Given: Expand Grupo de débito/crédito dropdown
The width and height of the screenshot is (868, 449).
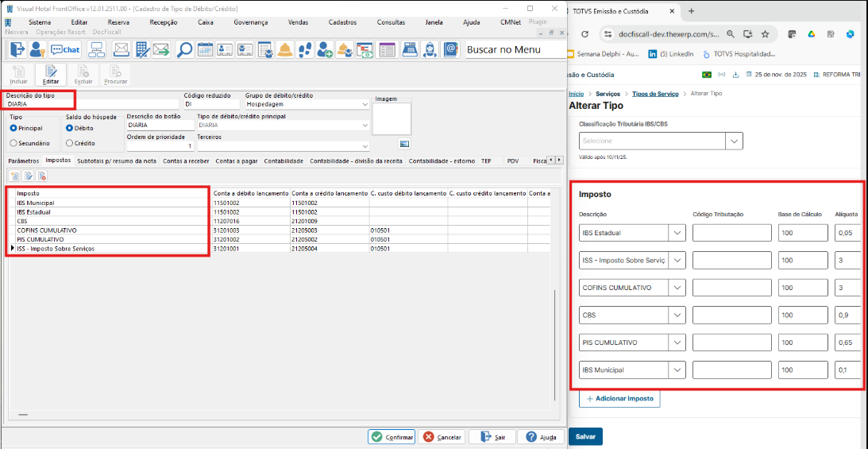Looking at the screenshot, I should click(365, 104).
